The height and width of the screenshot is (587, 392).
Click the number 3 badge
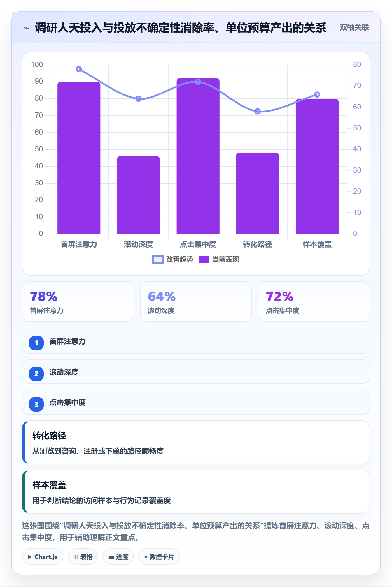36,404
